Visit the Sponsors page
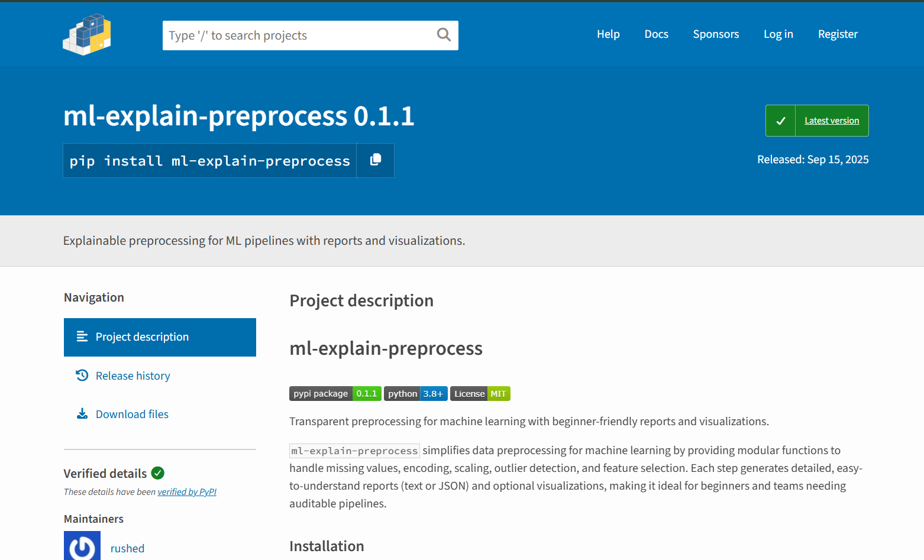Screen dimensions: 924x560 point(716,34)
